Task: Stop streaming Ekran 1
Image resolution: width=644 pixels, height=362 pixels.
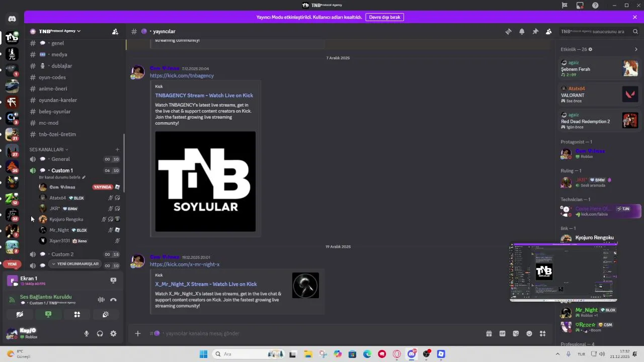Action: coord(113,280)
